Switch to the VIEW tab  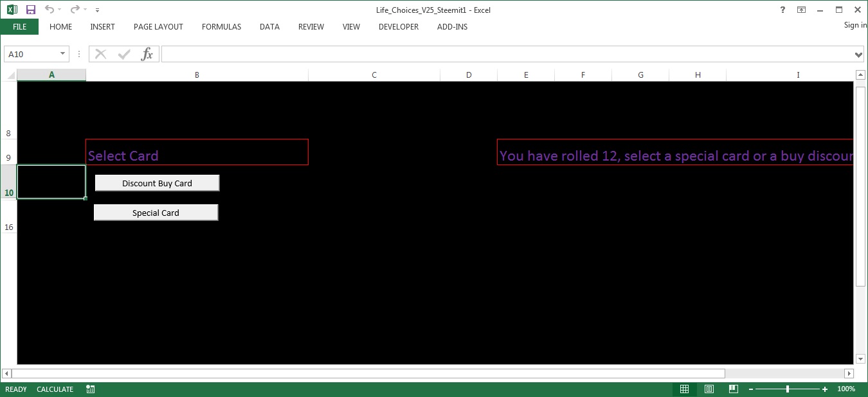tap(351, 27)
